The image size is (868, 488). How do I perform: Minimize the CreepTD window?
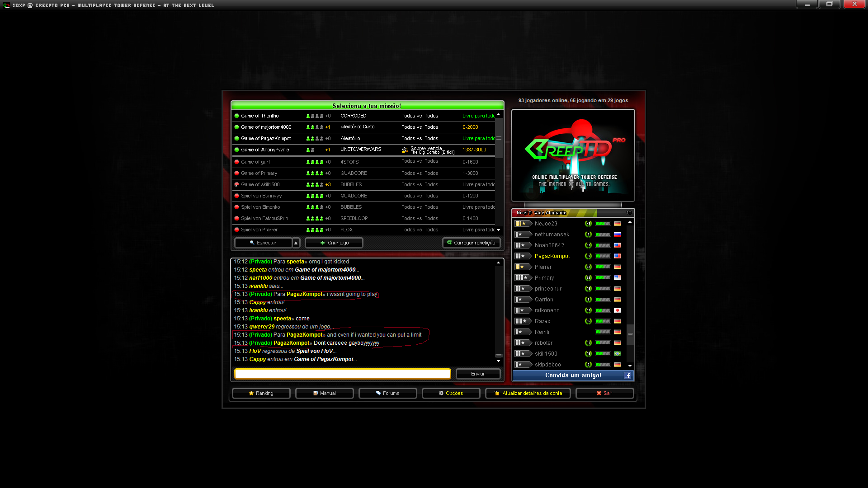point(807,5)
